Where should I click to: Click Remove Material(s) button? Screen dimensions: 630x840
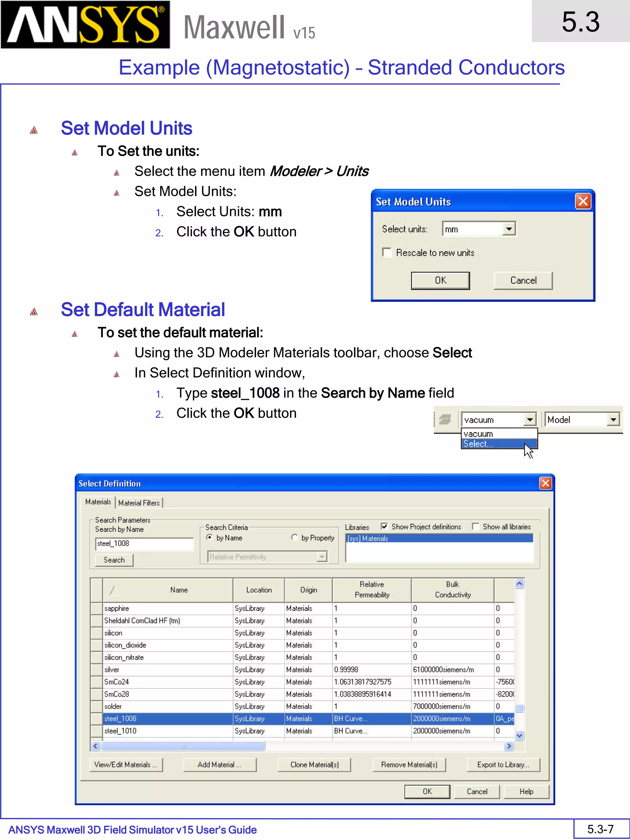pos(409,764)
